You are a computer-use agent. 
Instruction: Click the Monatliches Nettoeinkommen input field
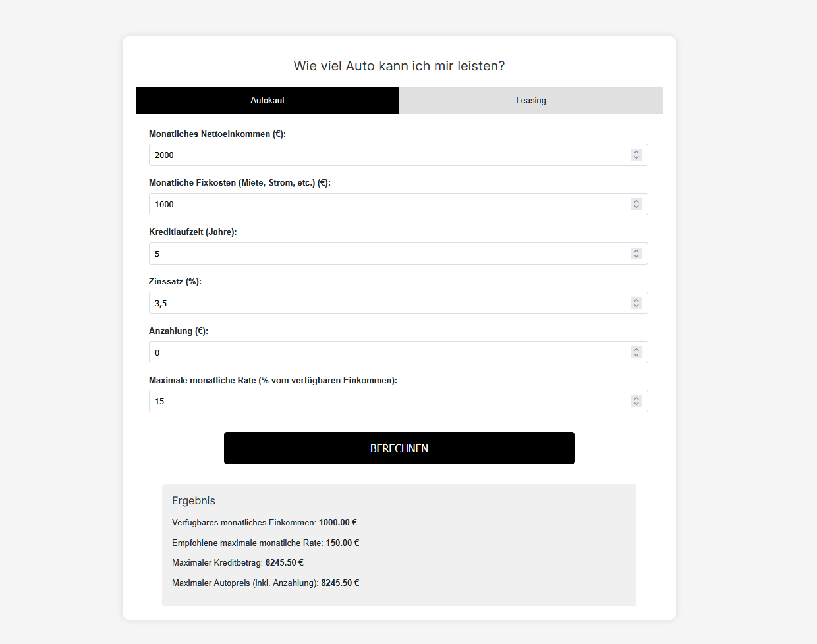pyautogui.click(x=389, y=155)
